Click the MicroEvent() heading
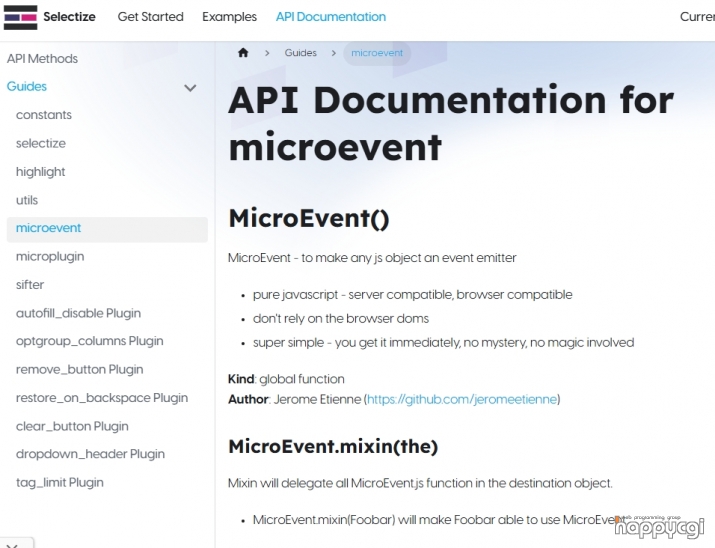Screen dimensions: 715x548 (x=309, y=218)
